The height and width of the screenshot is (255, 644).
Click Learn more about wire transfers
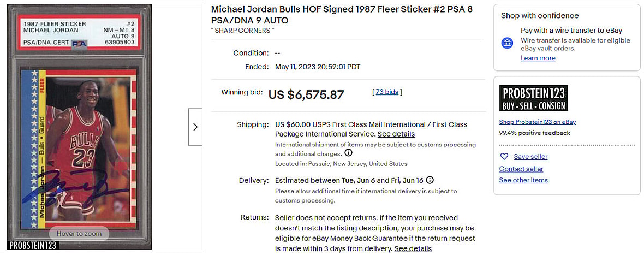[x=538, y=58]
